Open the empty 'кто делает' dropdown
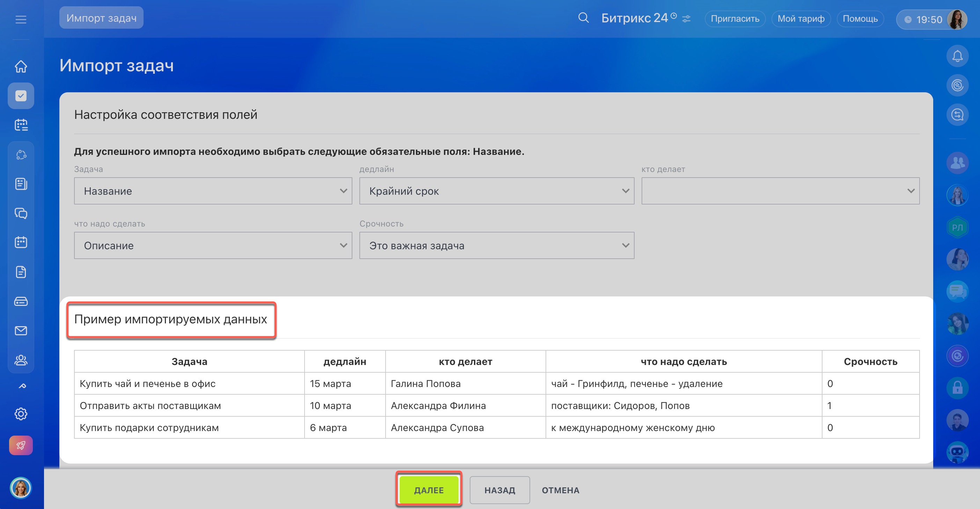This screenshot has width=980, height=509. pyautogui.click(x=780, y=191)
